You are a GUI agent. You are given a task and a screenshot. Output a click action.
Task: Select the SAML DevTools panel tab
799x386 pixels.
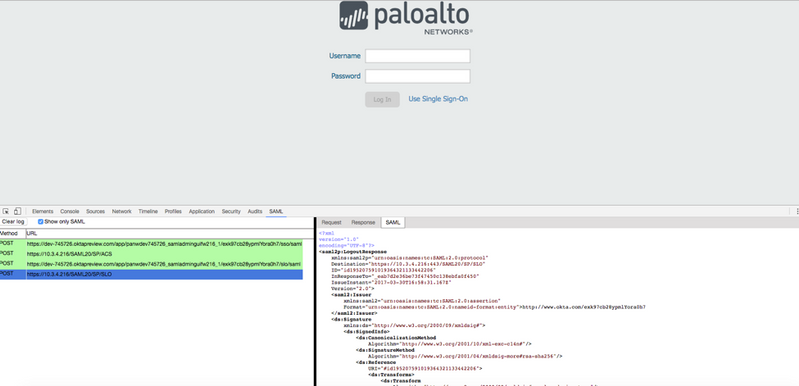[x=276, y=211]
